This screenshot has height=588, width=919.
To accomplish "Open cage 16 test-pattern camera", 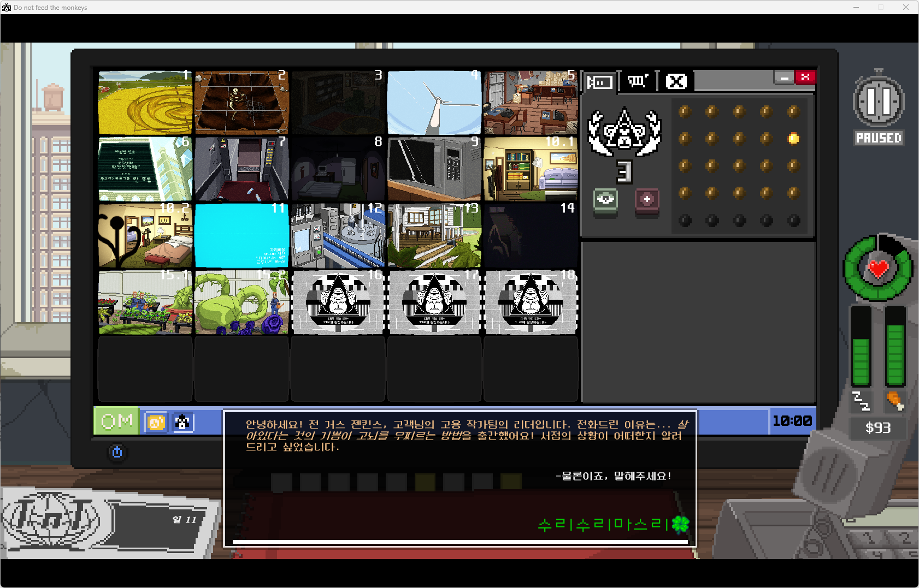I will click(338, 302).
